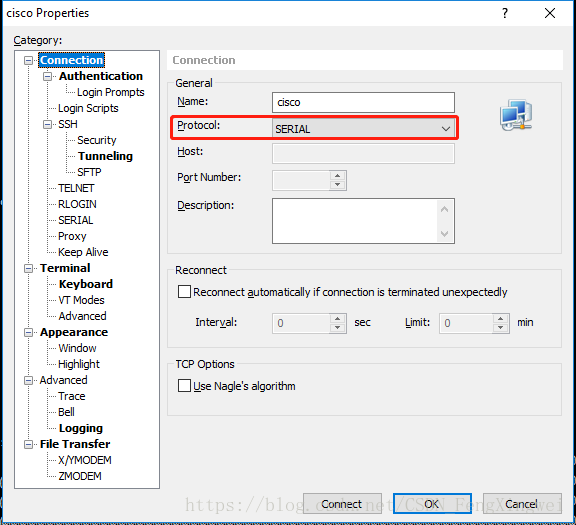Close the cisco Properties dialog
The height and width of the screenshot is (525, 576).
coord(550,13)
